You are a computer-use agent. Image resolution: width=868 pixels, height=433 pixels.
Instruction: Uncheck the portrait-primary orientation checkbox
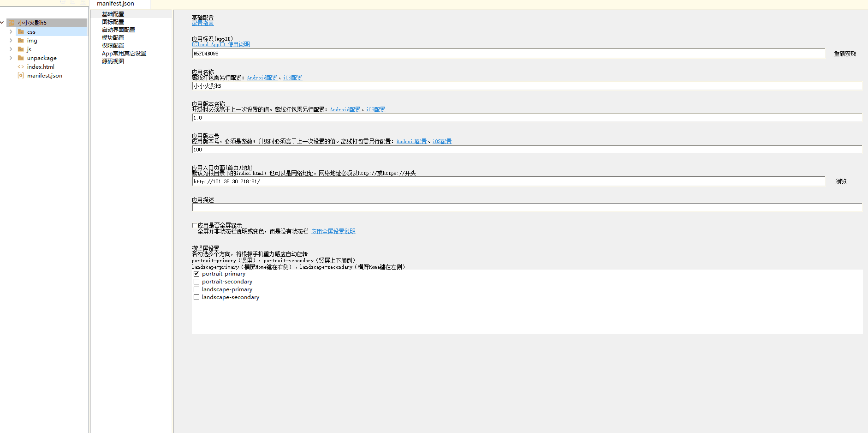(196, 274)
